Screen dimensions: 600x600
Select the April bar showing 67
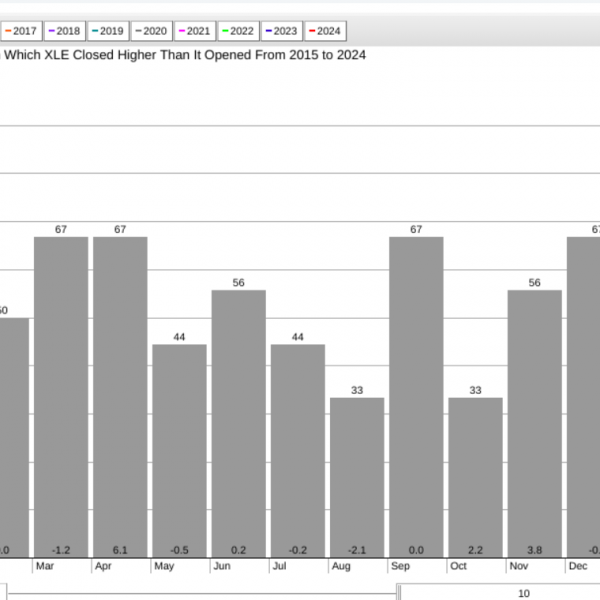(120, 397)
